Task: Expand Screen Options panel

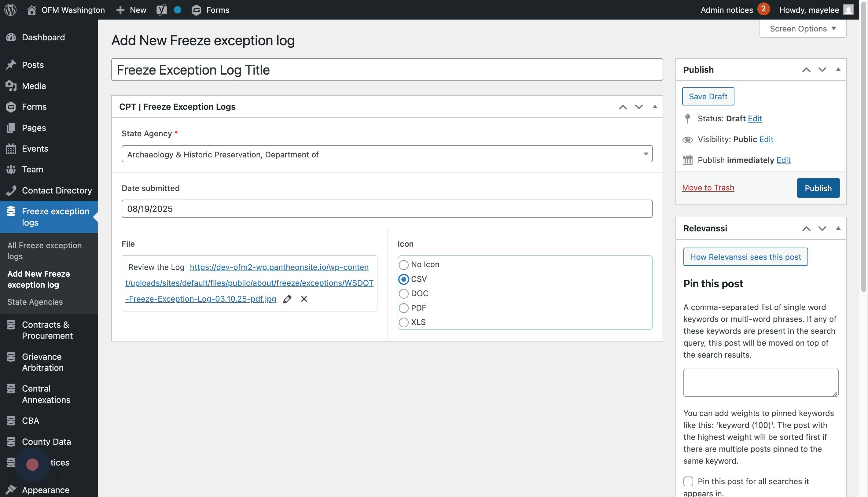Action: point(803,29)
